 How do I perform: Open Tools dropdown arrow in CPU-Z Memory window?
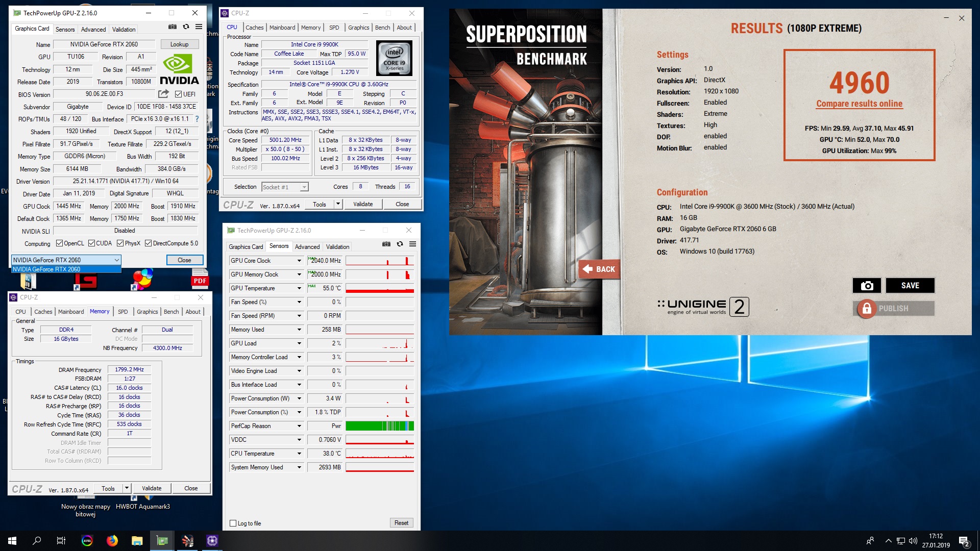tap(127, 488)
